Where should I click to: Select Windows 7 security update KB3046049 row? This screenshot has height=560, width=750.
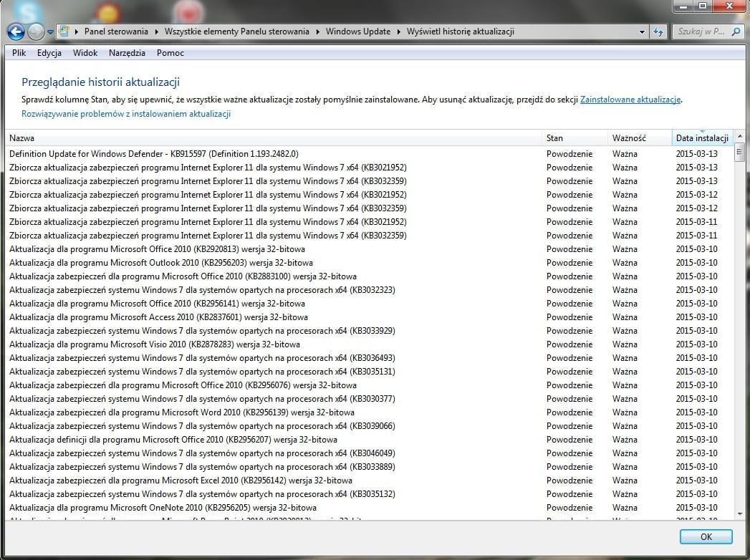(368, 454)
